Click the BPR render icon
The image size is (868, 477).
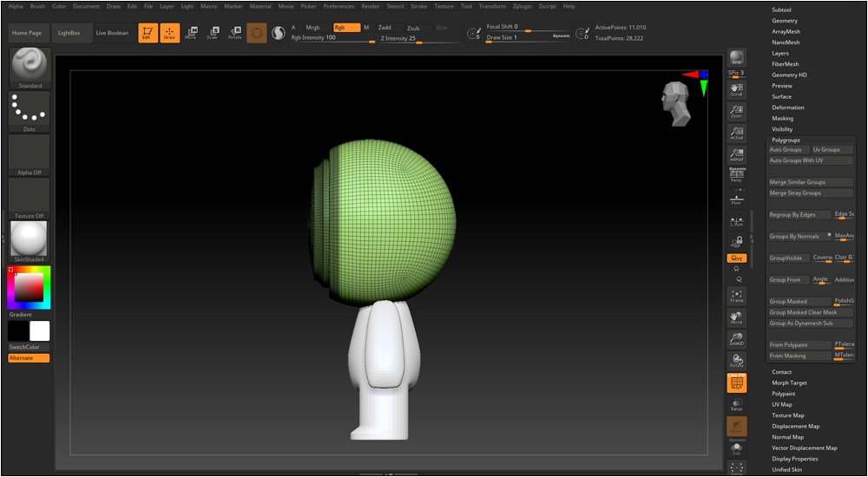click(x=736, y=58)
